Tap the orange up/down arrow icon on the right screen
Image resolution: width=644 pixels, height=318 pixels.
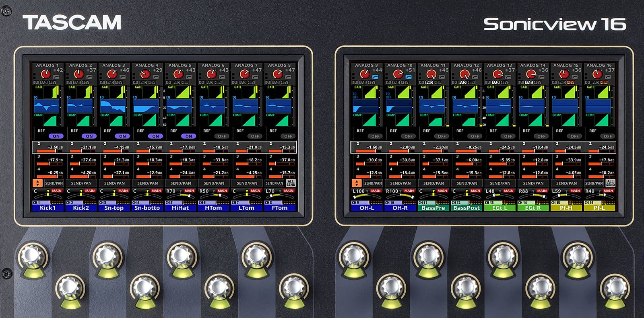pyautogui.click(x=357, y=183)
